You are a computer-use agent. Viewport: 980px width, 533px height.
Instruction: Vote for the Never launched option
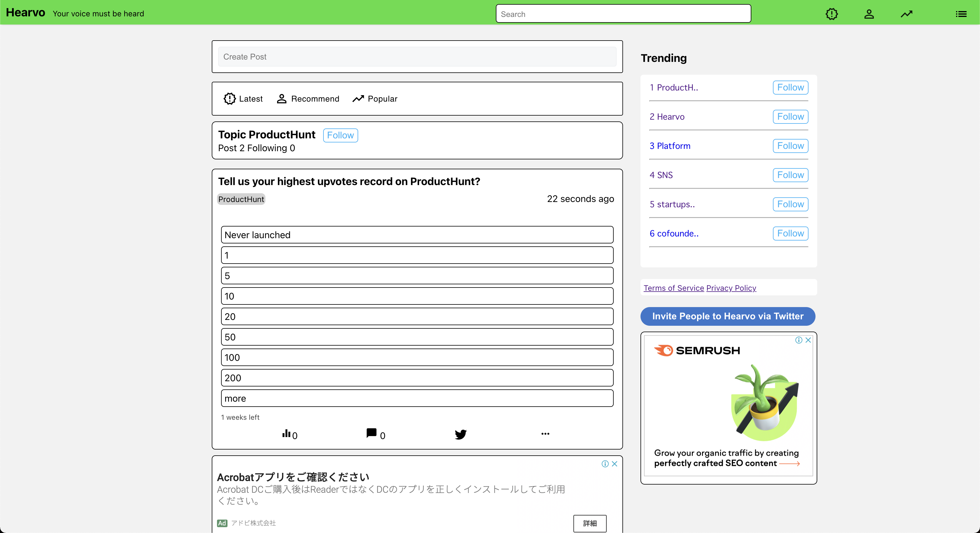point(417,235)
